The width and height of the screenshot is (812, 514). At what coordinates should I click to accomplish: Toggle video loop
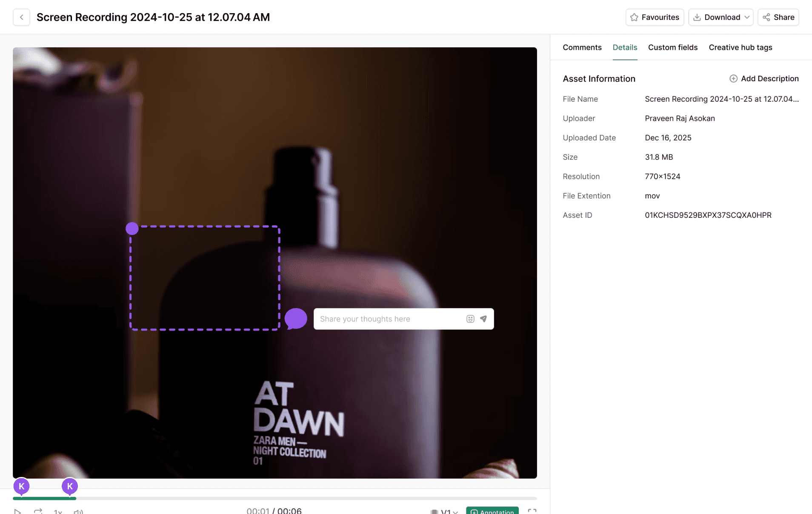click(x=38, y=511)
